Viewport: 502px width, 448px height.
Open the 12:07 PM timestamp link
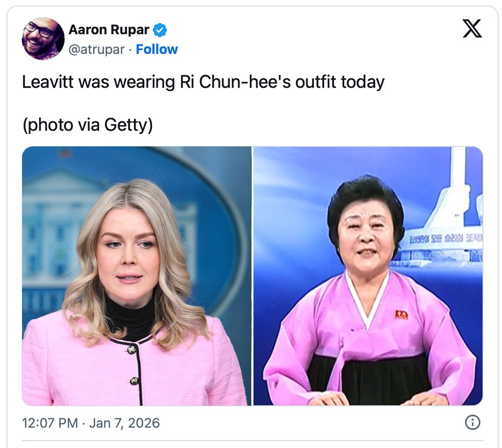pos(50,423)
